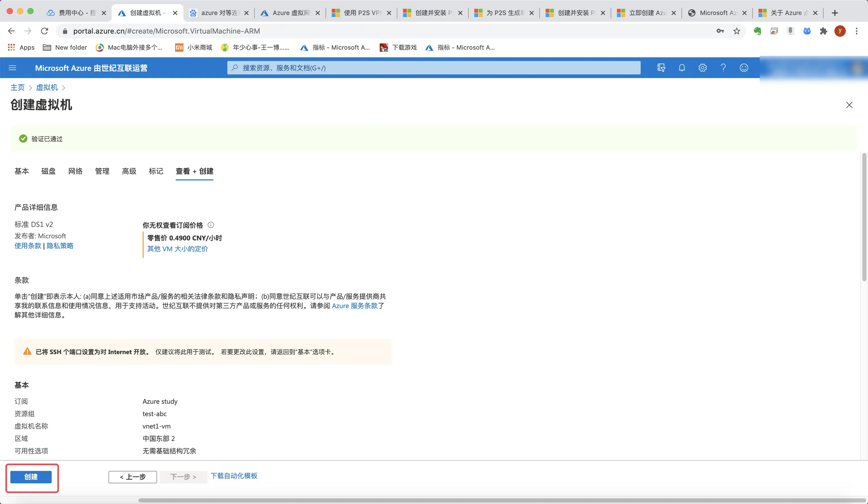Open directory and subscription filter icon
Viewport: 868px width, 504px height.
coord(661,68)
